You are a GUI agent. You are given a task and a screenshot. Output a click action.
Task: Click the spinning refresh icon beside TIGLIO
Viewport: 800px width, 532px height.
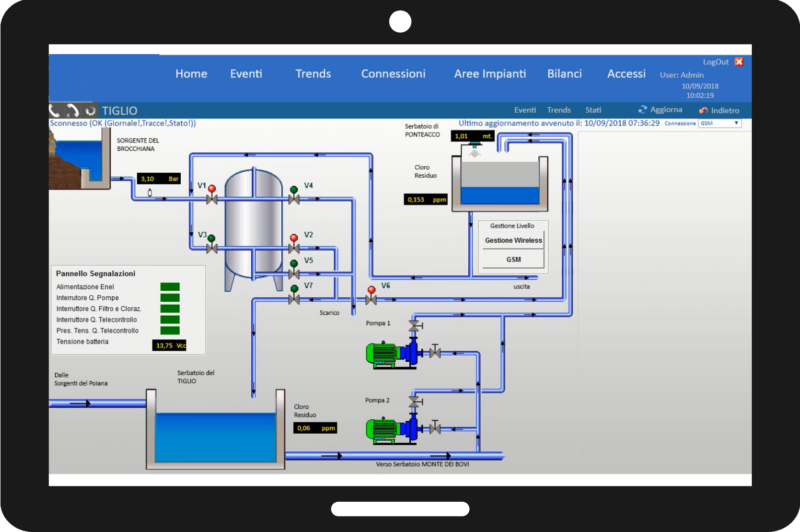click(90, 111)
